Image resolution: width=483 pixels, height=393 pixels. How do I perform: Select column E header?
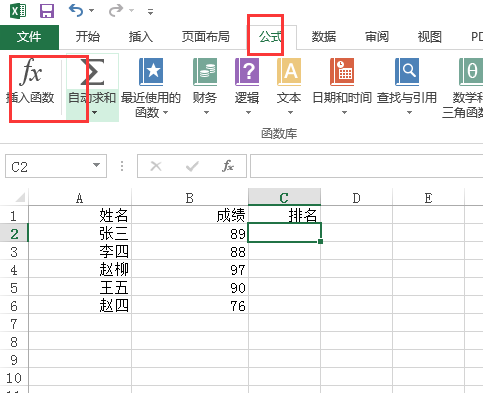coord(428,198)
